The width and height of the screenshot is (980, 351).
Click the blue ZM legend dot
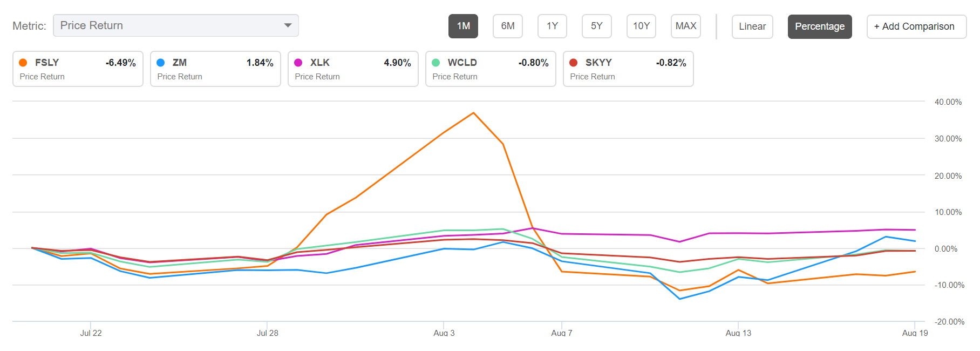coord(160,63)
